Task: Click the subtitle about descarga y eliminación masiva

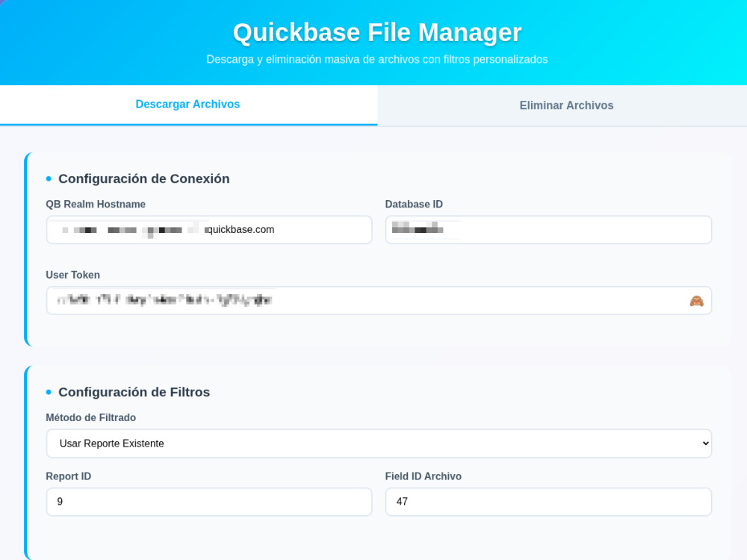Action: (376, 60)
